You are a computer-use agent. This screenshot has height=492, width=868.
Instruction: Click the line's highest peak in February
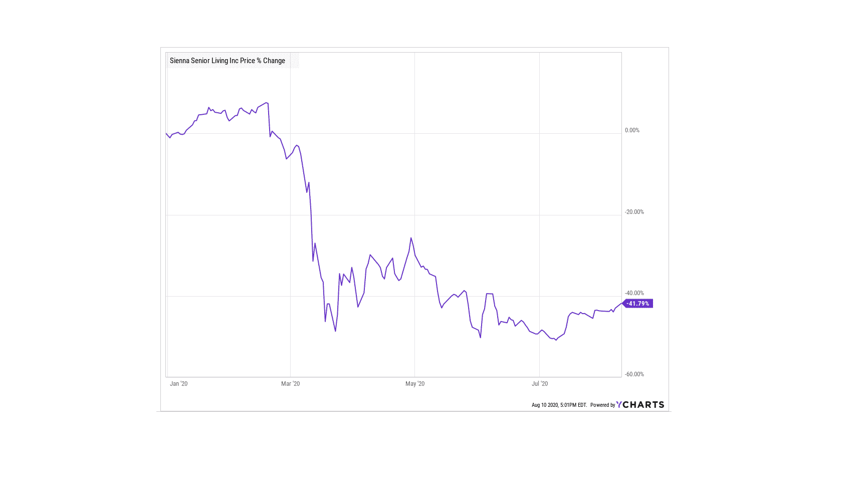pos(267,103)
